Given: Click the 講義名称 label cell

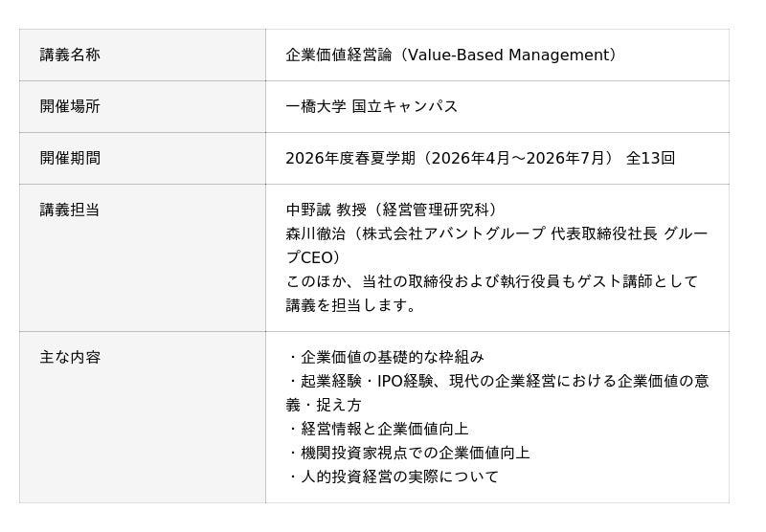Looking at the screenshot, I should click(70, 55).
